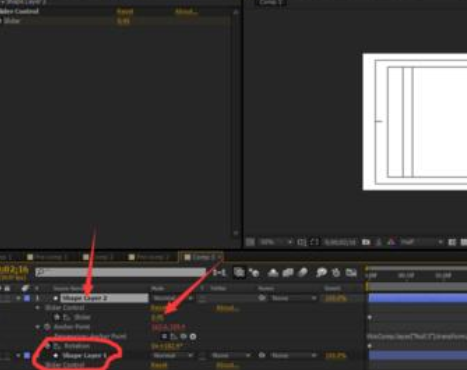Click the Show Snapshot icon

[x=379, y=242]
